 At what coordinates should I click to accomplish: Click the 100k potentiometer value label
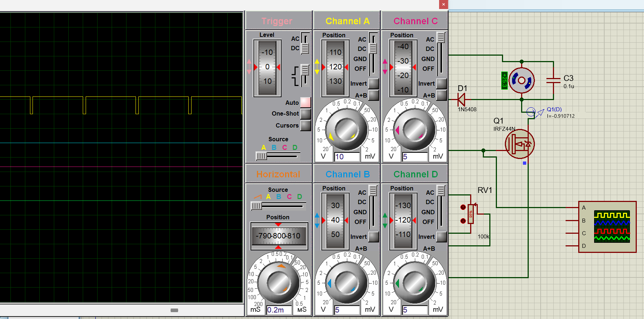[x=484, y=237]
